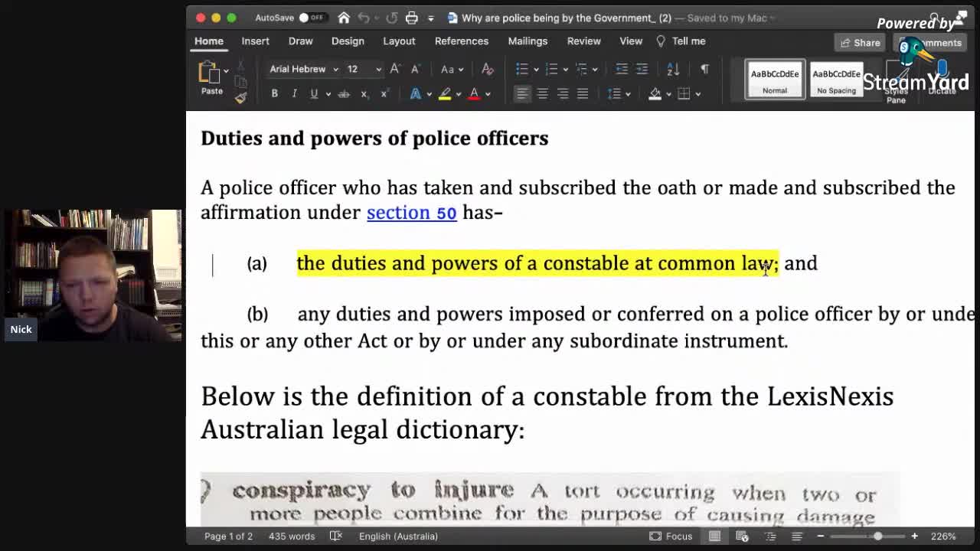The height and width of the screenshot is (551, 980).
Task: Open the Insert tab
Action: (255, 41)
